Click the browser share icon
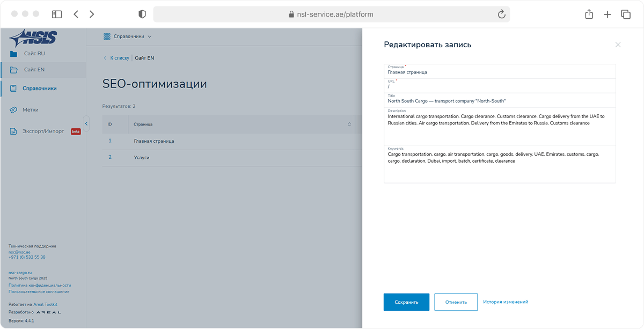The image size is (644, 329). 589,14
